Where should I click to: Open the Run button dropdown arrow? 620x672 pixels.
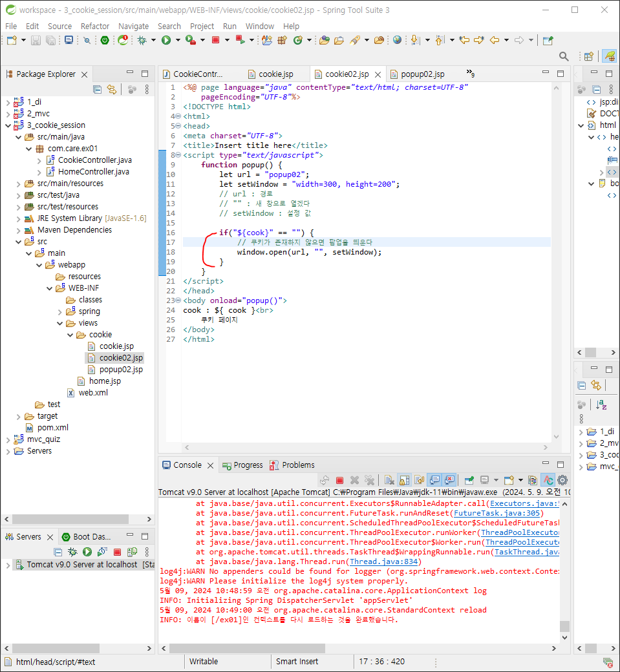tap(178, 40)
